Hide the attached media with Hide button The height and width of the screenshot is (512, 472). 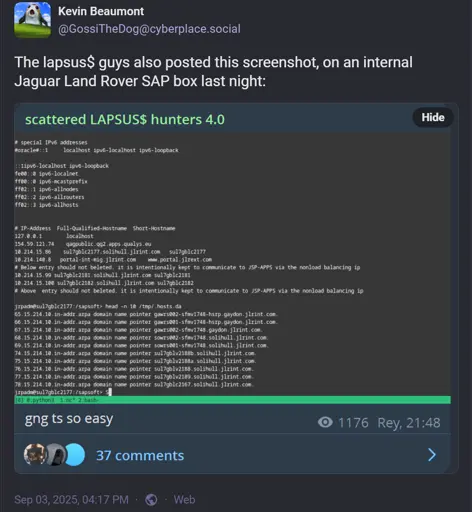pyautogui.click(x=433, y=117)
